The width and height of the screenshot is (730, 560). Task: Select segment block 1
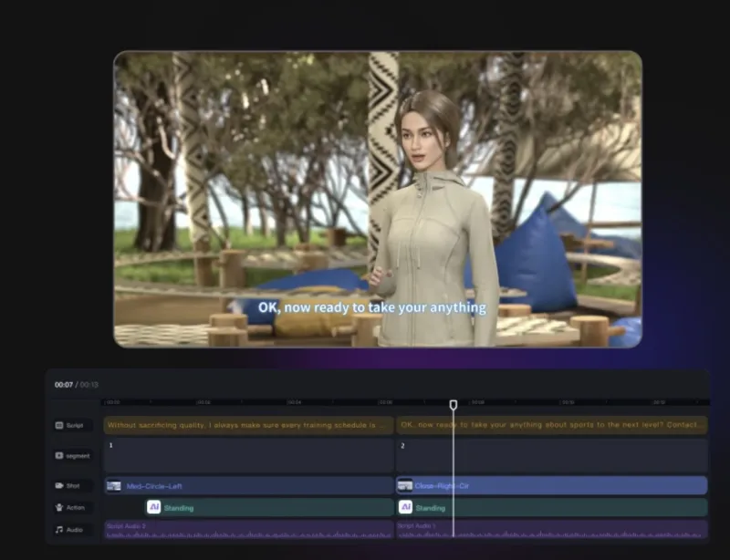(249, 456)
